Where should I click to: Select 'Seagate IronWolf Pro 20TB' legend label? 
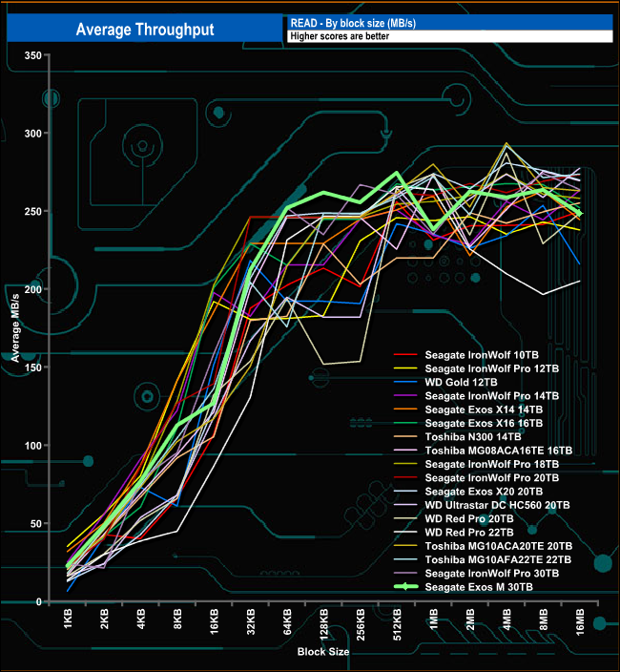(492, 478)
